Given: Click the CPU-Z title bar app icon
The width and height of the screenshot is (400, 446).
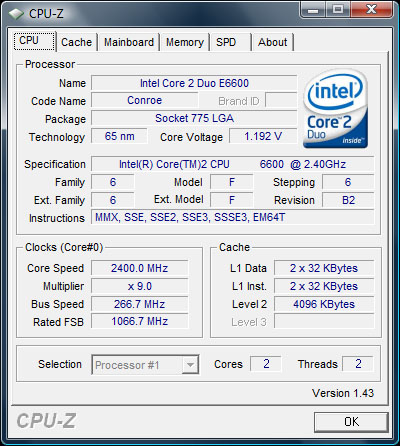Looking at the screenshot, I should coord(16,14).
